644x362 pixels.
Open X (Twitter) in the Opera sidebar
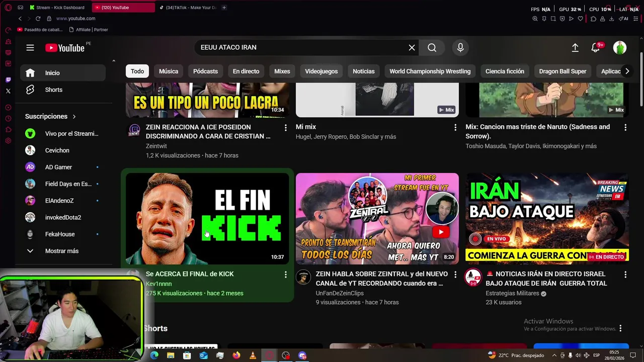click(x=8, y=91)
